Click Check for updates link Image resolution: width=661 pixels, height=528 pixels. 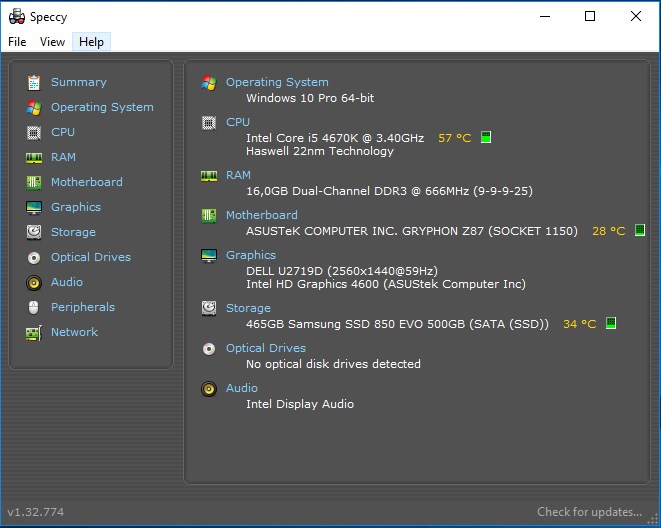[589, 512]
